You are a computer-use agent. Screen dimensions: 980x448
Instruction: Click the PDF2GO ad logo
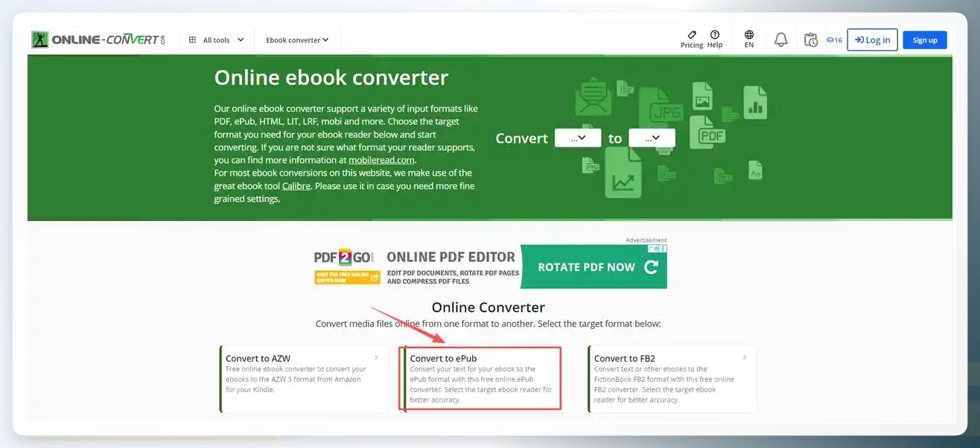[x=343, y=257]
